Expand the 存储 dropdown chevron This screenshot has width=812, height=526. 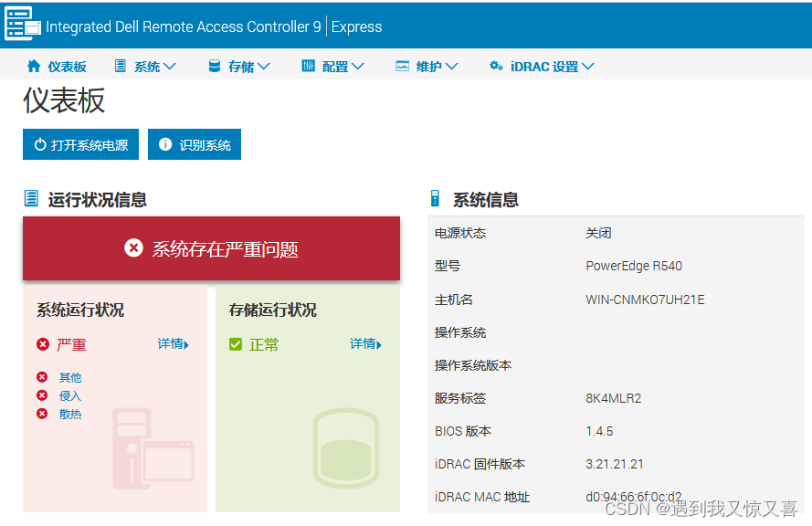click(x=264, y=67)
